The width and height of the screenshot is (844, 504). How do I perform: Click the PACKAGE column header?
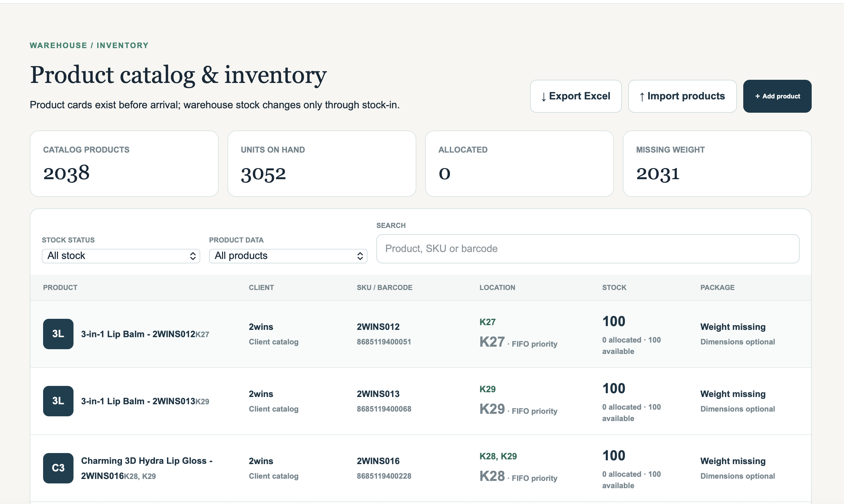718,287
